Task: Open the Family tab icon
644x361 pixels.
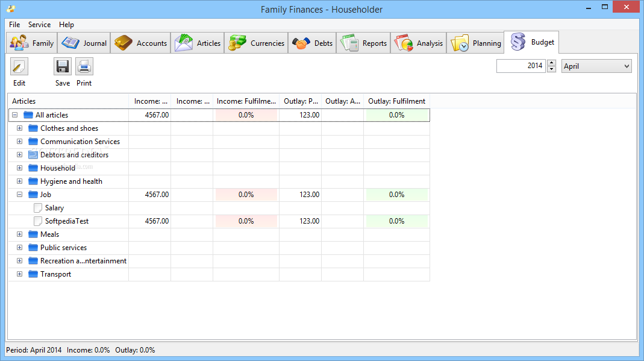Action: point(19,43)
